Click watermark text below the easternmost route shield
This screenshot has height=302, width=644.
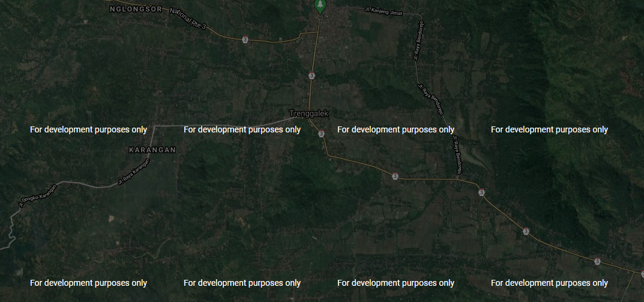point(549,283)
